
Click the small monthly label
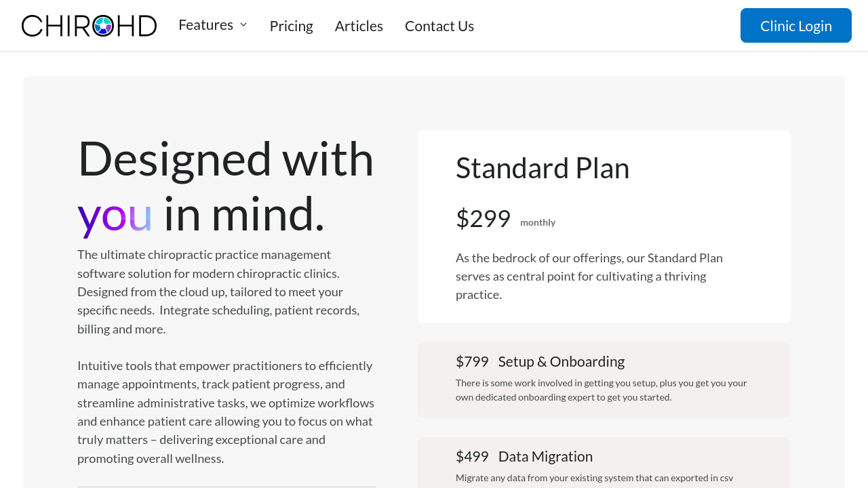[x=538, y=222]
